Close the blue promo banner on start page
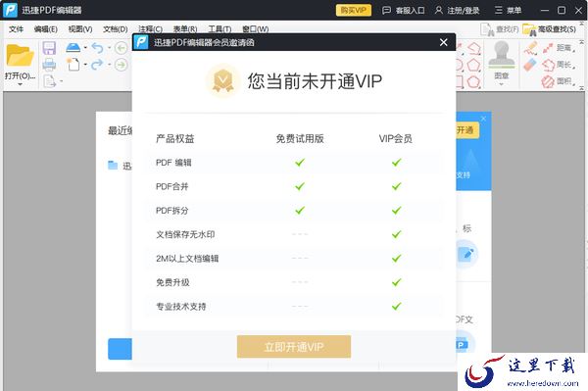 pyautogui.click(x=484, y=119)
